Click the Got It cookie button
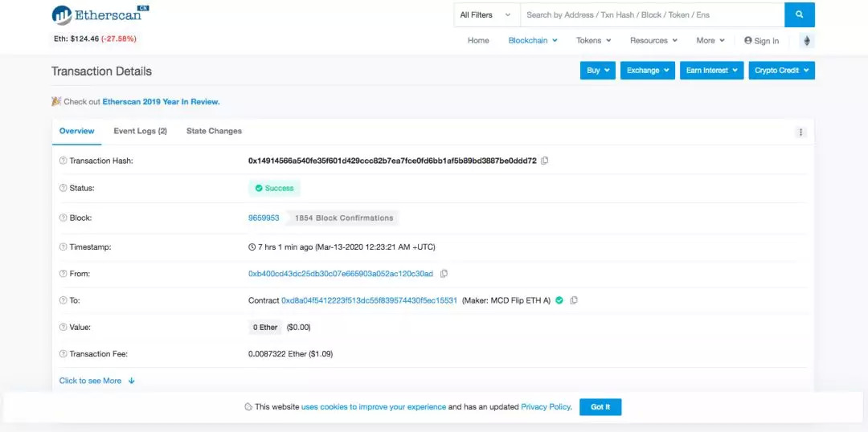 pos(600,407)
